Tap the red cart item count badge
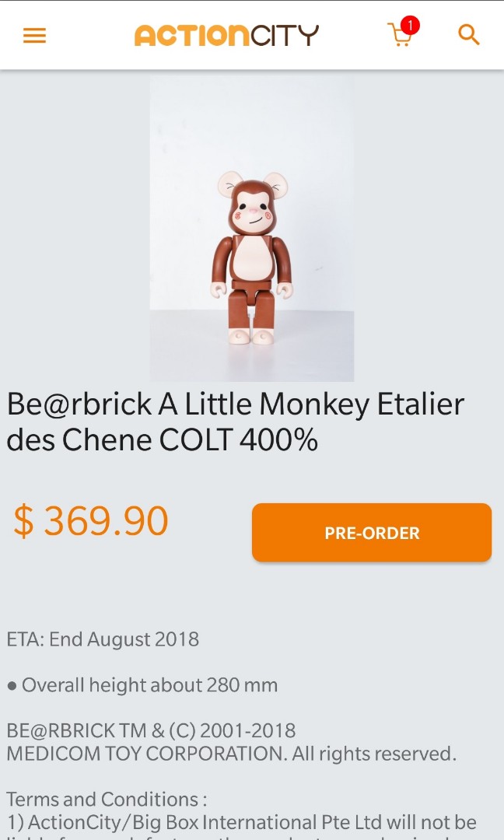This screenshot has height=840, width=504. [410, 25]
